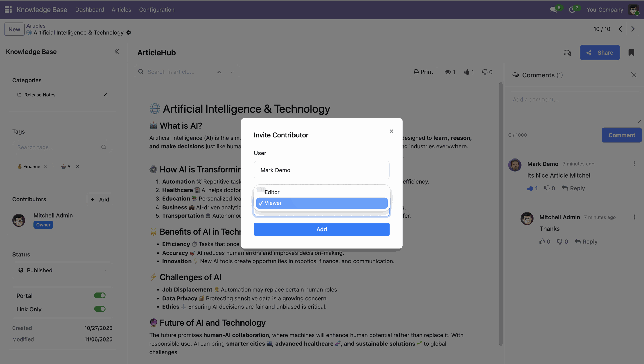Viewport: 644px width, 364px height.
Task: Disable the Link Only switch
Action: [100, 309]
